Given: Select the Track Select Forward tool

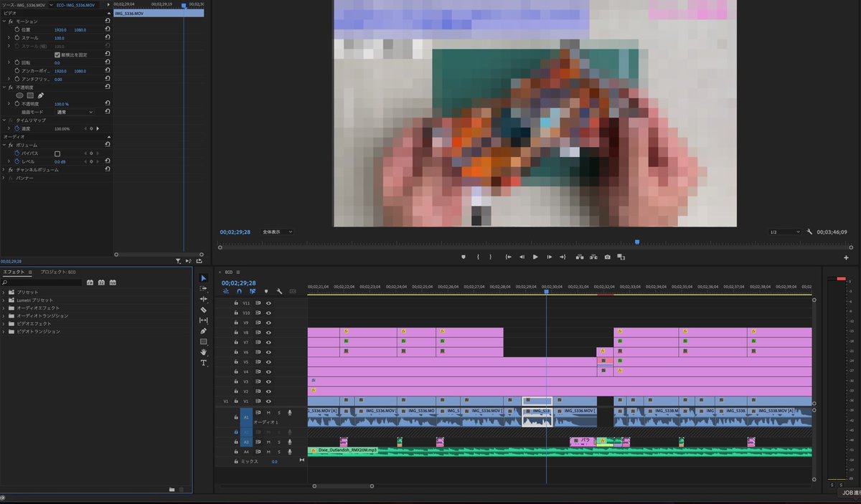Looking at the screenshot, I should [x=203, y=288].
